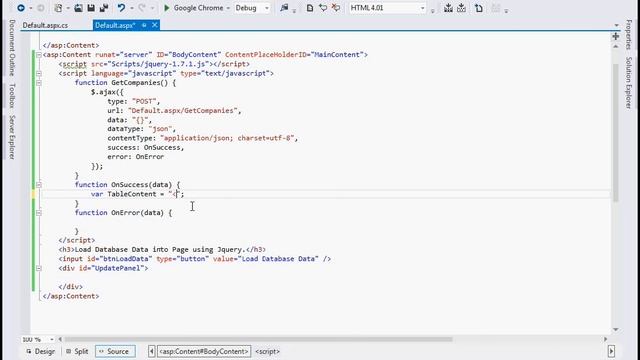Image resolution: width=640 pixels, height=360 pixels.
Task: Click the uncomment selection icon with red X
Action: tap(336, 8)
